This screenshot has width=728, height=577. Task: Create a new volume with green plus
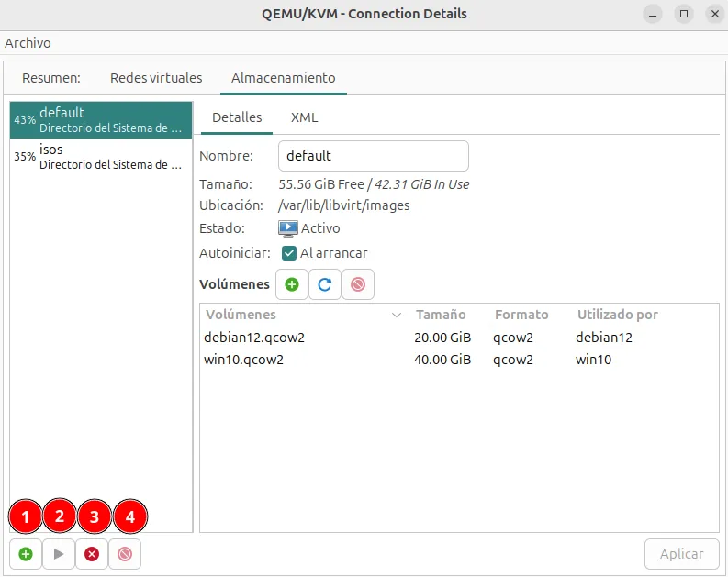coord(292,284)
